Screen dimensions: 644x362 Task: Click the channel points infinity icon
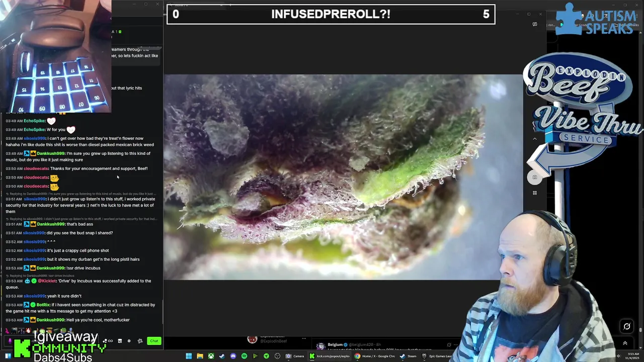point(110,341)
